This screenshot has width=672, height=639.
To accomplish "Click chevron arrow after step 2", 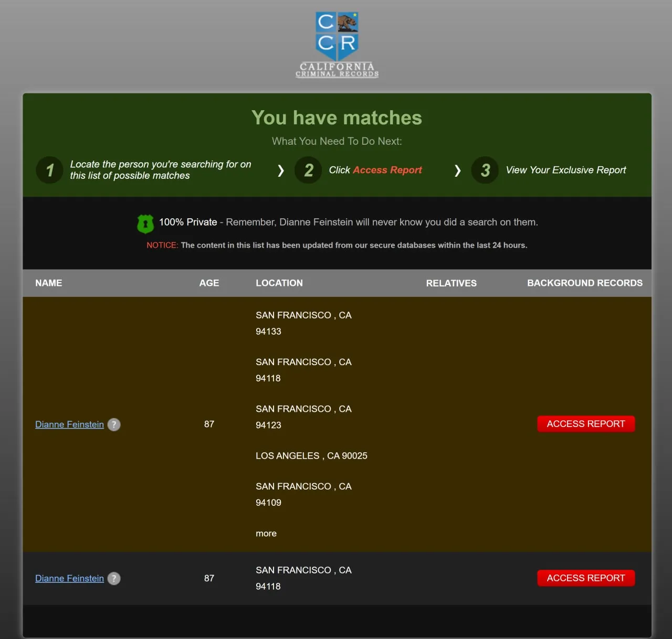I will [458, 171].
